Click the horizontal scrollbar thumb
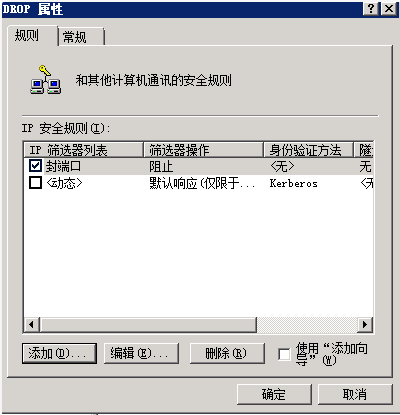This screenshot has height=415, width=400. point(148,324)
